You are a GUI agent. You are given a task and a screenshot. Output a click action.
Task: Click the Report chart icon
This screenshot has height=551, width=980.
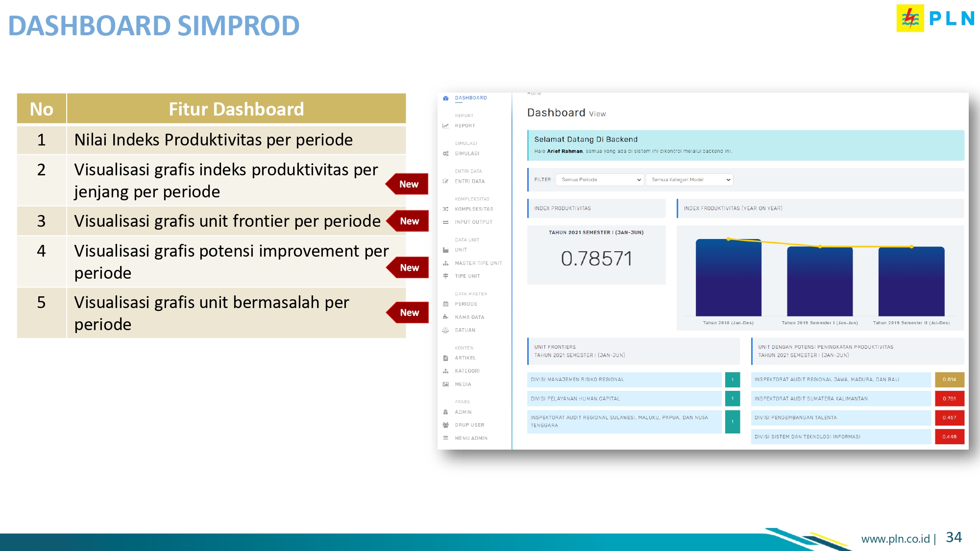(445, 126)
